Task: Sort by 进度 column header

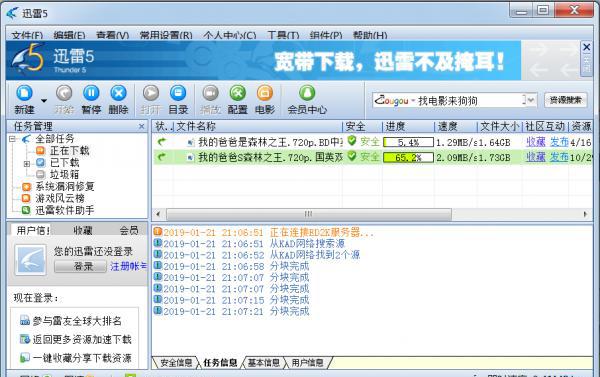Action: pyautogui.click(x=408, y=126)
